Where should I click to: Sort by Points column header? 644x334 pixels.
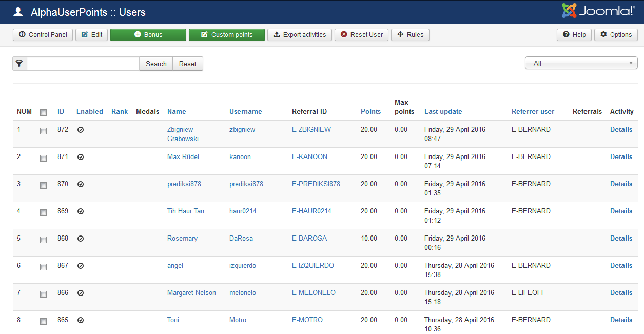coord(371,111)
